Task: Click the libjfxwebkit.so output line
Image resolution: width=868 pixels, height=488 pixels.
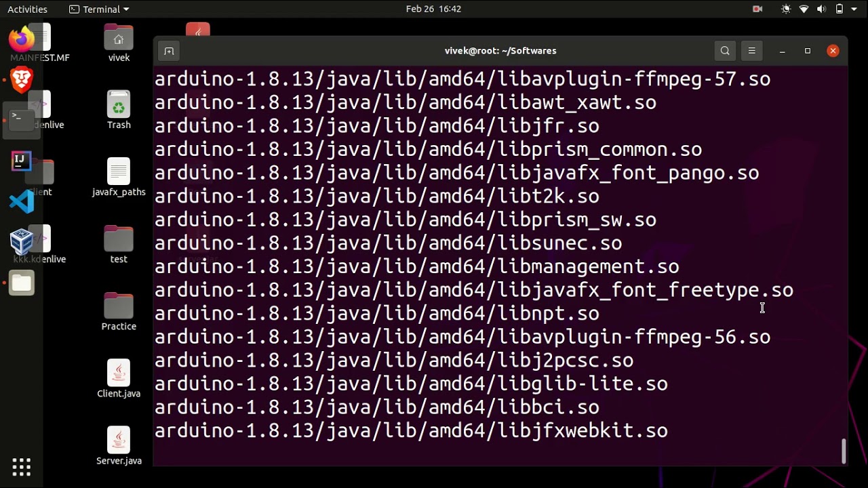Action: 411,431
